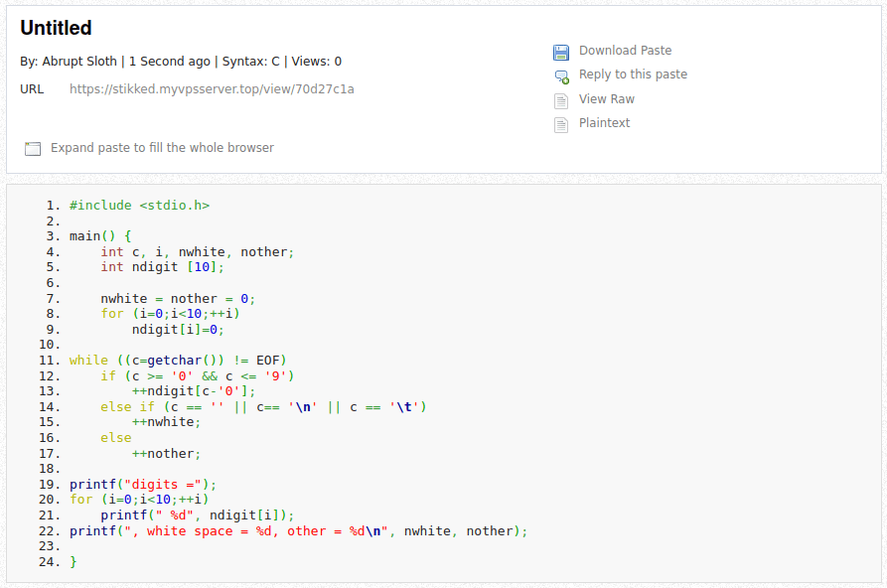Click the Views: 0 counter
This screenshot has width=887, height=588.
coord(313,61)
